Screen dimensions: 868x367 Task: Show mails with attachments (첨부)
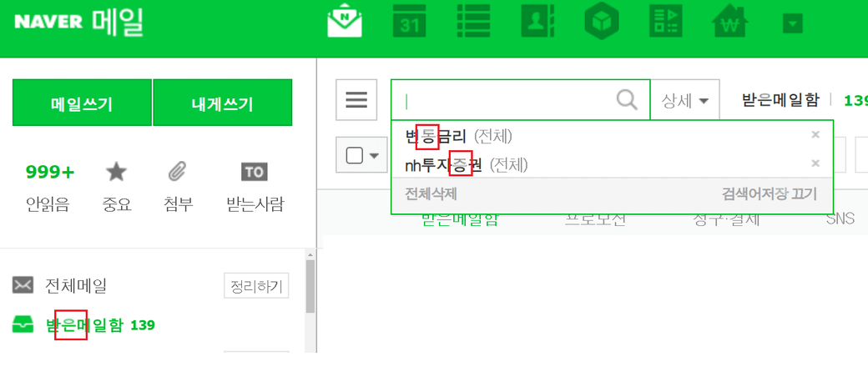179,189
